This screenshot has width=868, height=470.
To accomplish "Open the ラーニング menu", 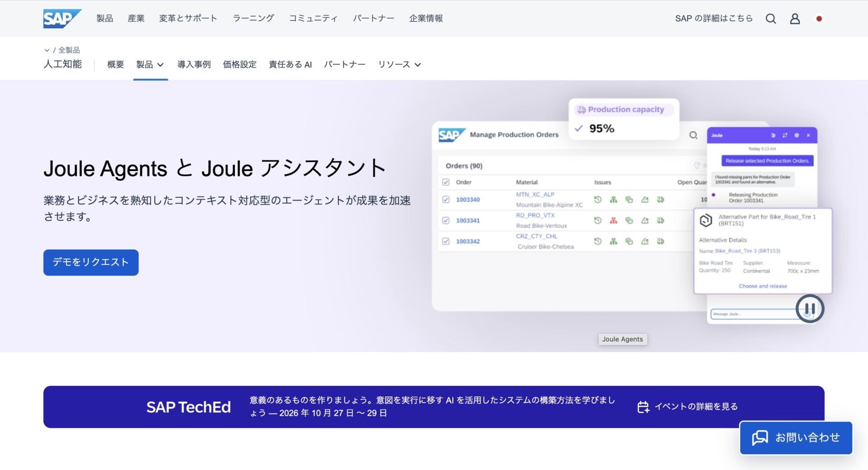I will (x=253, y=19).
